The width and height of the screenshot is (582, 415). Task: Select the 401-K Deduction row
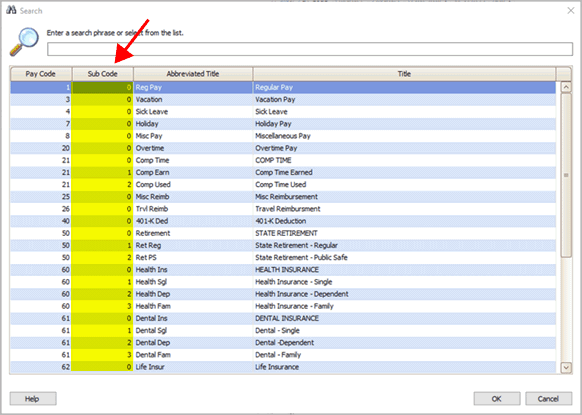(283, 221)
